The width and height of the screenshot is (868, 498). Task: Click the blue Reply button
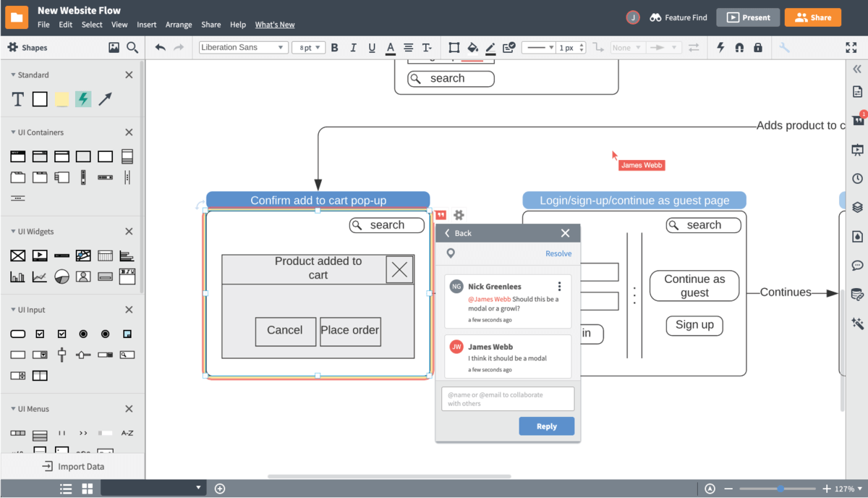546,426
